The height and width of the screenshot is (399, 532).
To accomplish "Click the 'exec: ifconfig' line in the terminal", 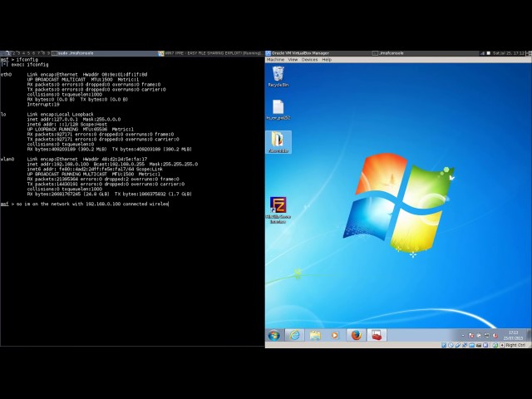I will pos(25,65).
